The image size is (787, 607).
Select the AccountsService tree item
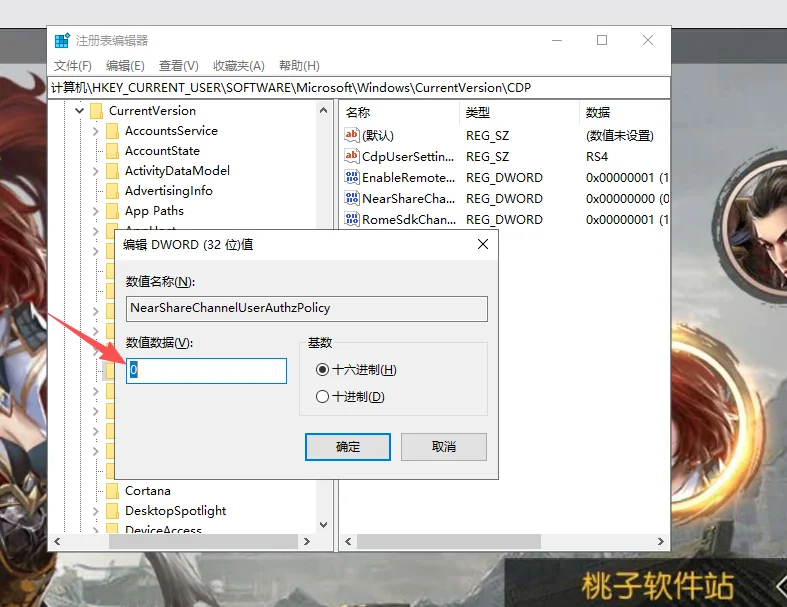171,131
